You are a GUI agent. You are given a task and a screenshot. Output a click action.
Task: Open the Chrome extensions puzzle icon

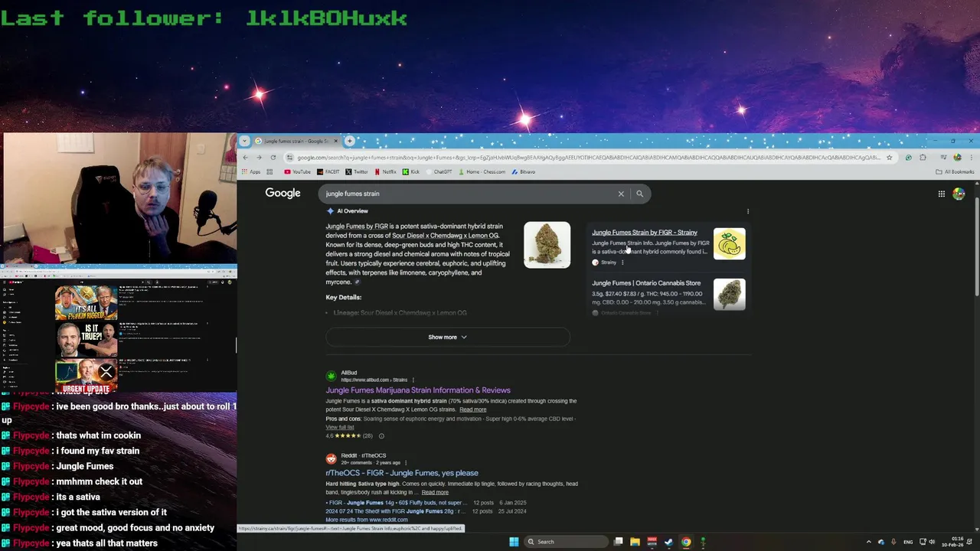tap(923, 158)
